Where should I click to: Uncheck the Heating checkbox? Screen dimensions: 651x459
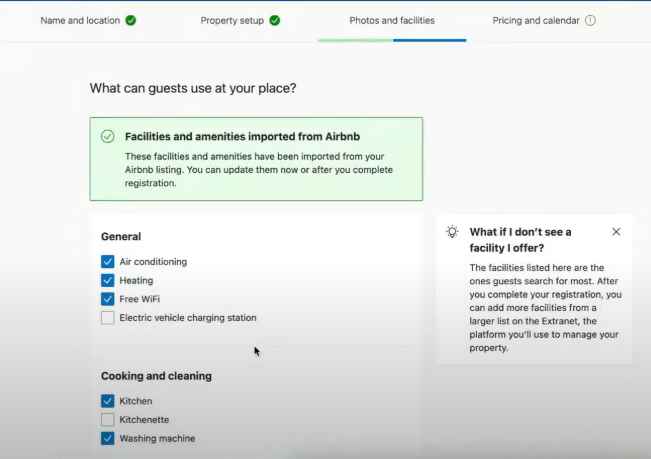[x=108, y=280]
